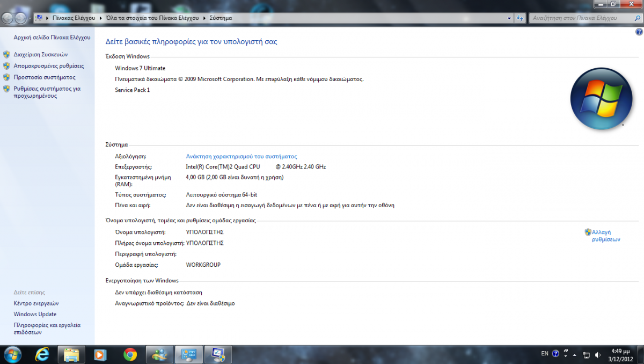Expand the arrow after Πίνακας Ελέγχου breadcrumb
The height and width of the screenshot is (364, 644).
(101, 18)
